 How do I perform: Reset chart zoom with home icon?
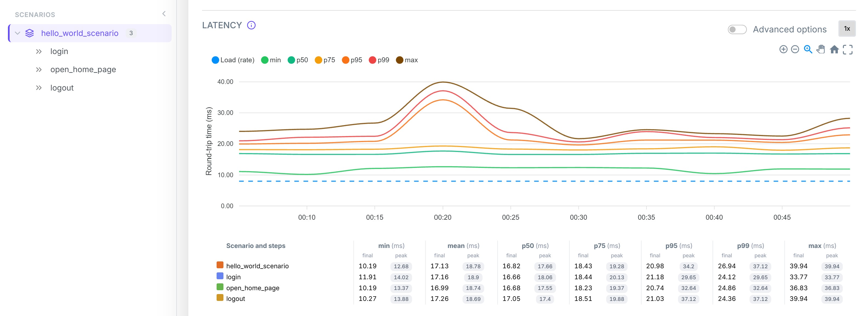(834, 50)
